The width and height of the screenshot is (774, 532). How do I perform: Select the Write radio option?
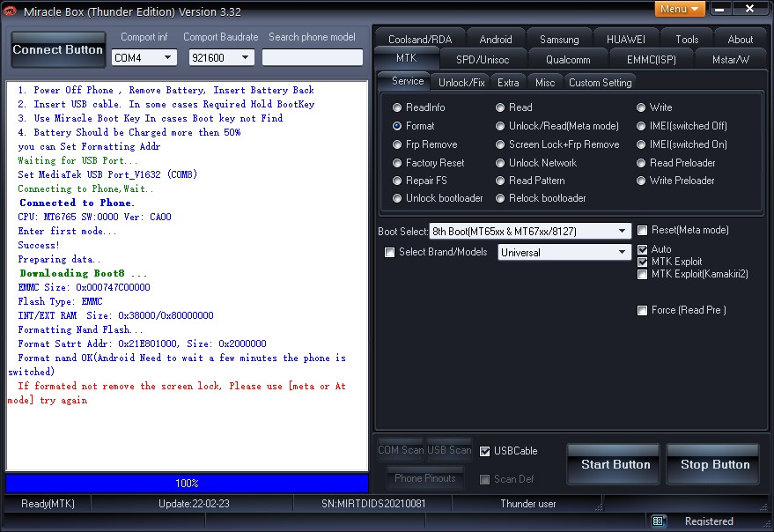pyautogui.click(x=654, y=107)
